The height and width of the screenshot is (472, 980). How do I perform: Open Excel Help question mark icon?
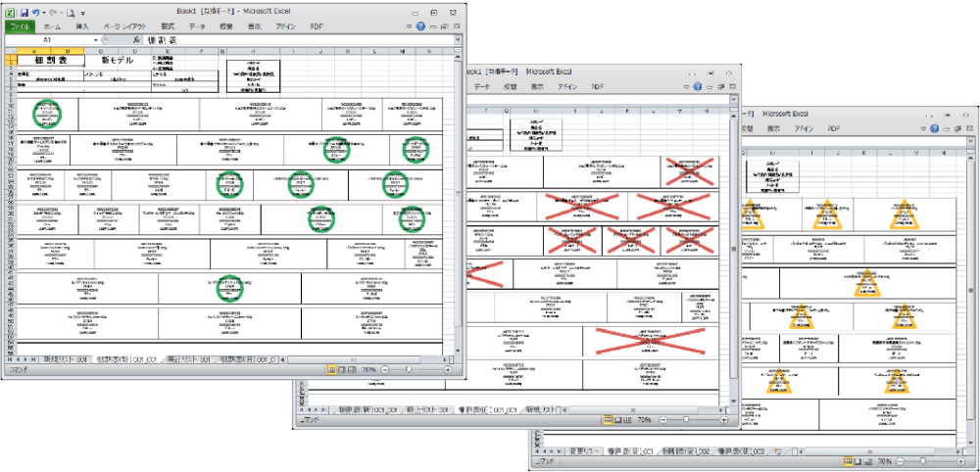420,26
